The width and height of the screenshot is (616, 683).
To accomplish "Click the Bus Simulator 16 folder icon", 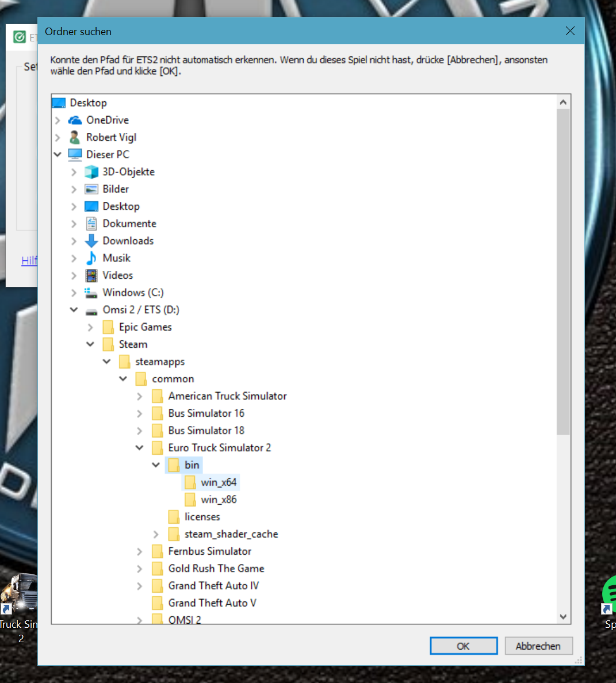I will tap(157, 413).
